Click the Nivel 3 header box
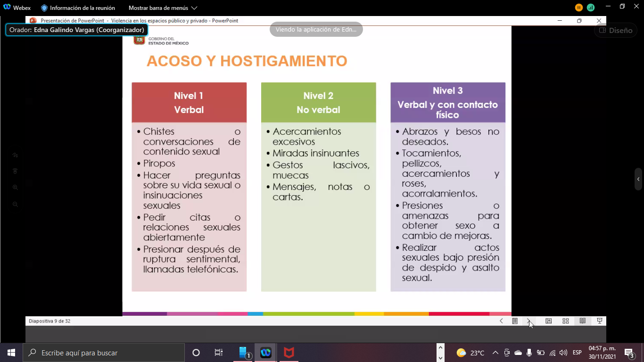The image size is (644, 362). [448, 102]
